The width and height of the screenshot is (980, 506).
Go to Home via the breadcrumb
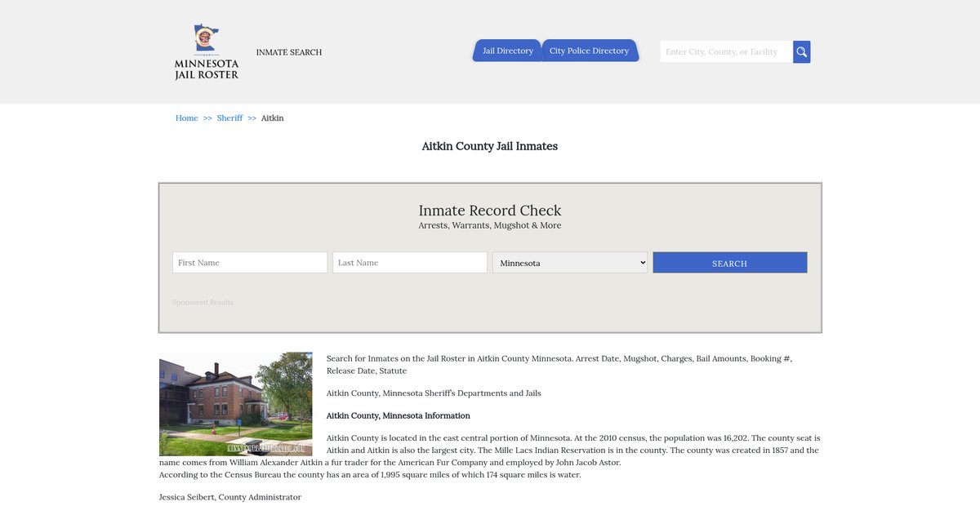point(187,118)
